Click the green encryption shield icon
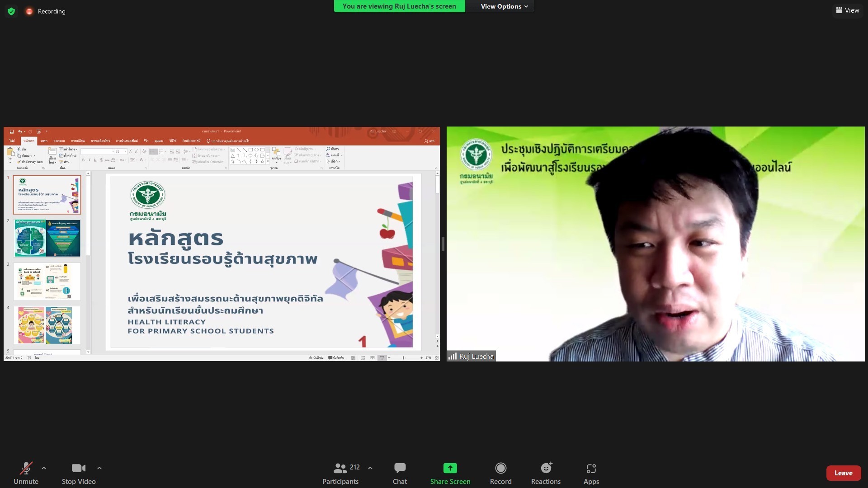This screenshot has height=488, width=868. 11,11
